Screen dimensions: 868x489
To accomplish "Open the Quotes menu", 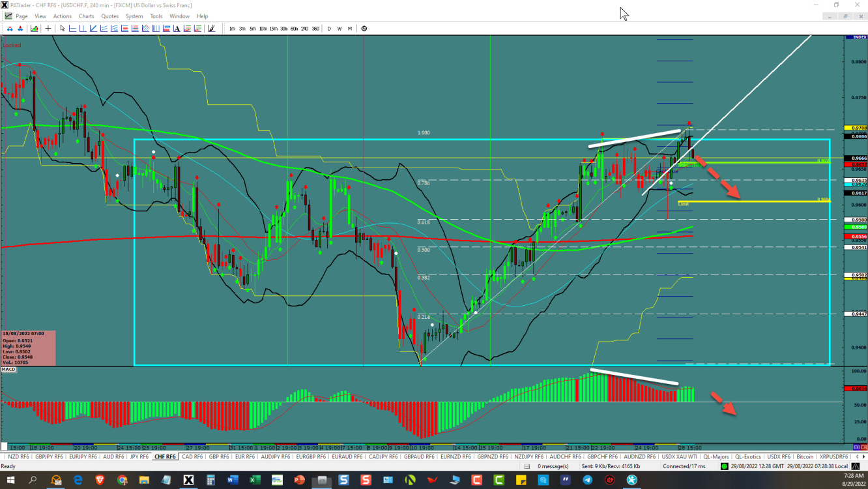I will 110,16.
